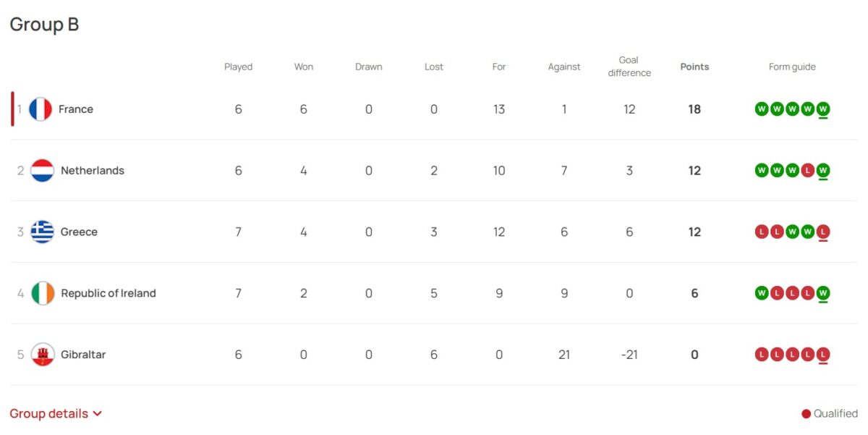Viewport: 868px width, 435px height.
Task: Click the Points column header
Action: click(x=694, y=67)
